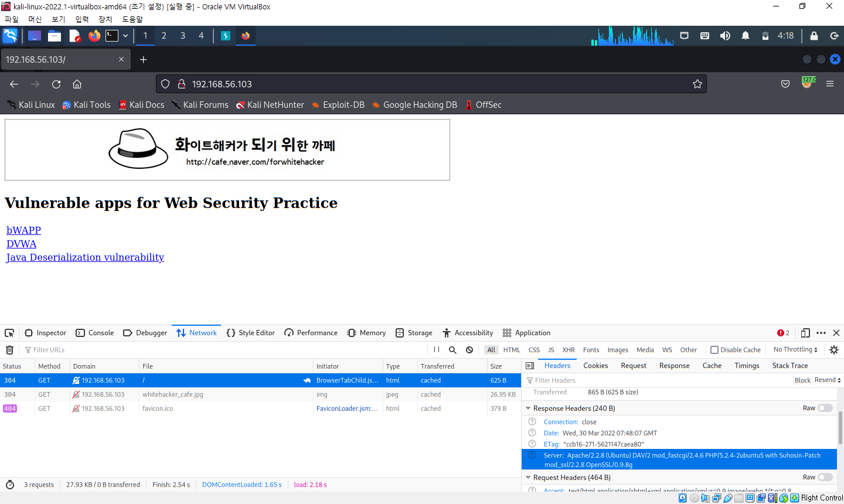Open network settings gear
This screenshot has width=844, height=504.
834,350
